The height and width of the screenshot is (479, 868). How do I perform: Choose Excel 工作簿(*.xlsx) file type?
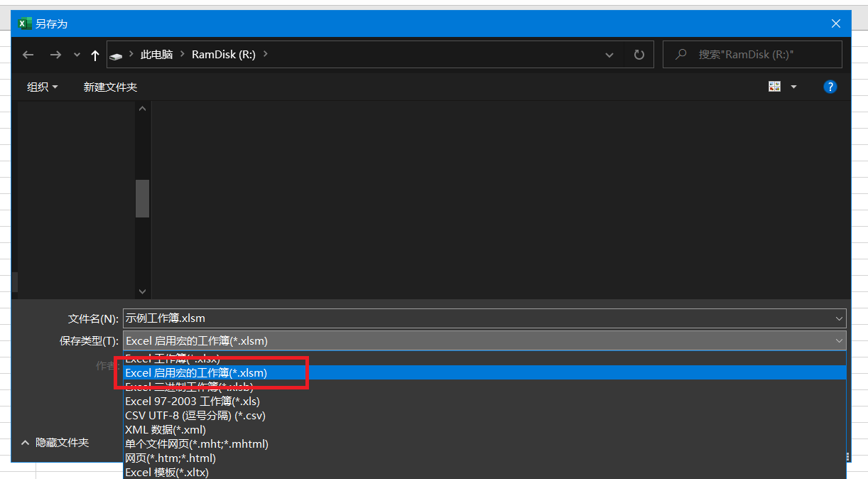tap(484, 358)
